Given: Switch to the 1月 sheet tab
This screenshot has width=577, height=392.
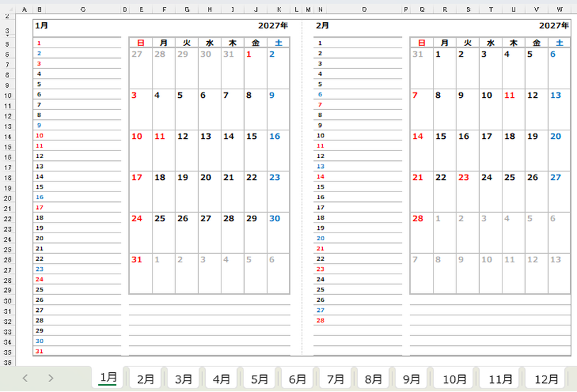Looking at the screenshot, I should pos(108,378).
